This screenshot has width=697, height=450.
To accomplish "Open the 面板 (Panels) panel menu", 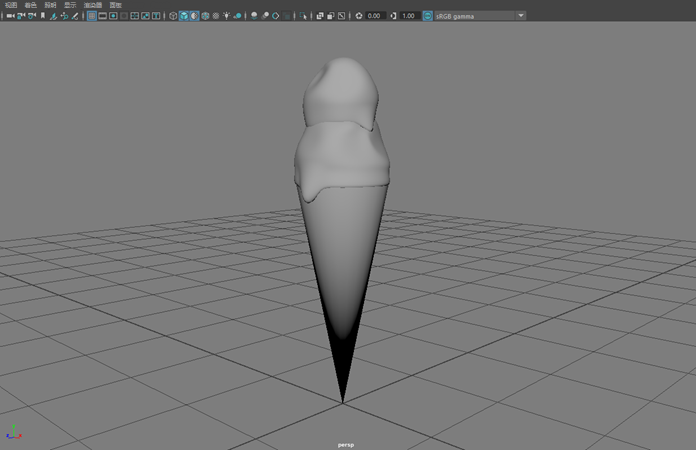I will [x=116, y=5].
